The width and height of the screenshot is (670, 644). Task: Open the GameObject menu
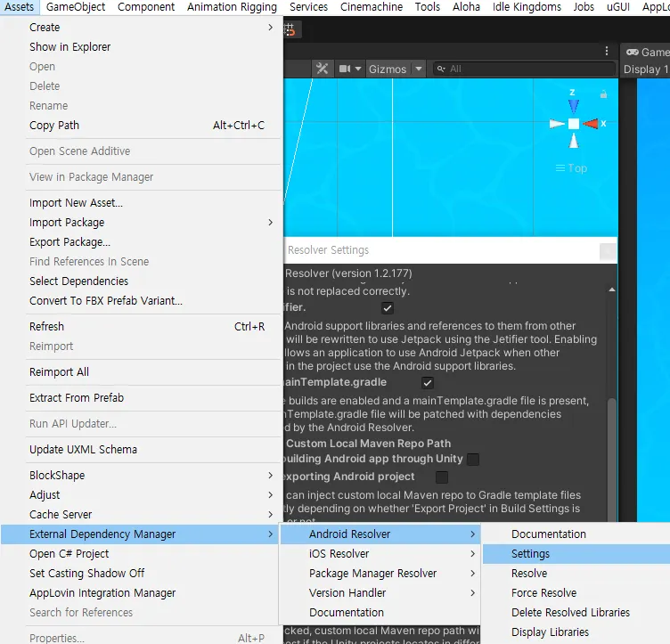[x=76, y=7]
